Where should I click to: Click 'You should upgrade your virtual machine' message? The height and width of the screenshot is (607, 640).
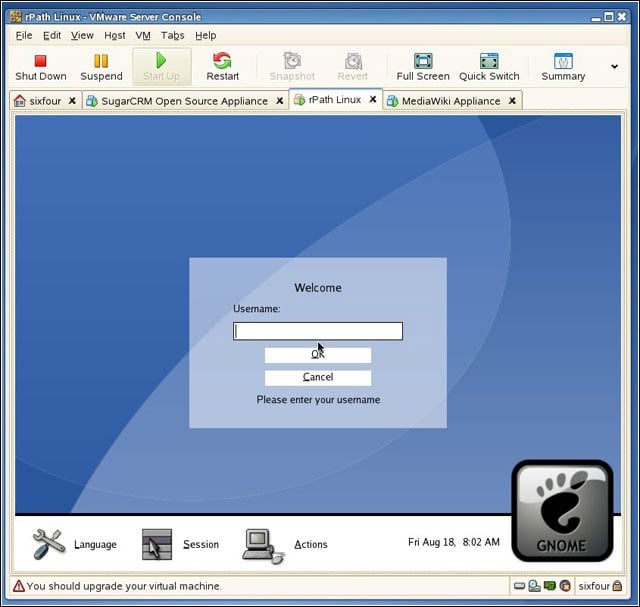pyautogui.click(x=124, y=586)
